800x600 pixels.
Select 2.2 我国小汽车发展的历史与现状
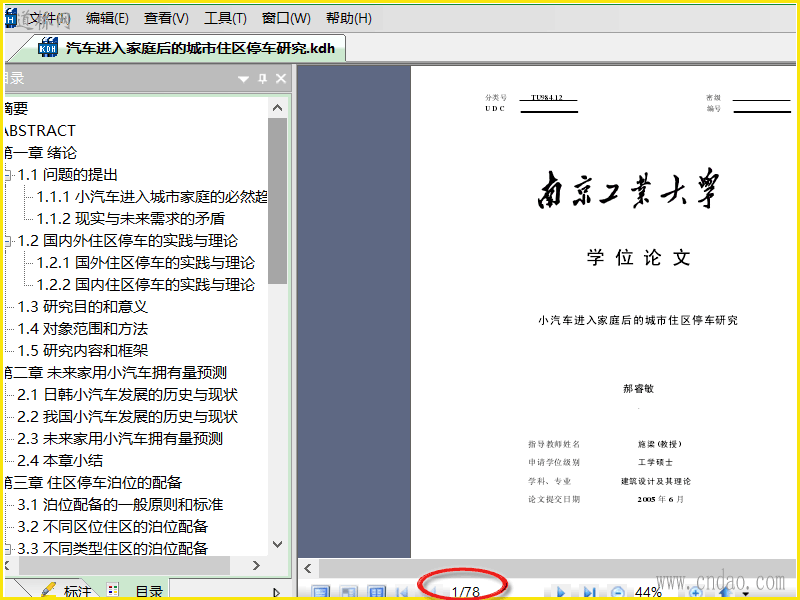click(x=128, y=416)
